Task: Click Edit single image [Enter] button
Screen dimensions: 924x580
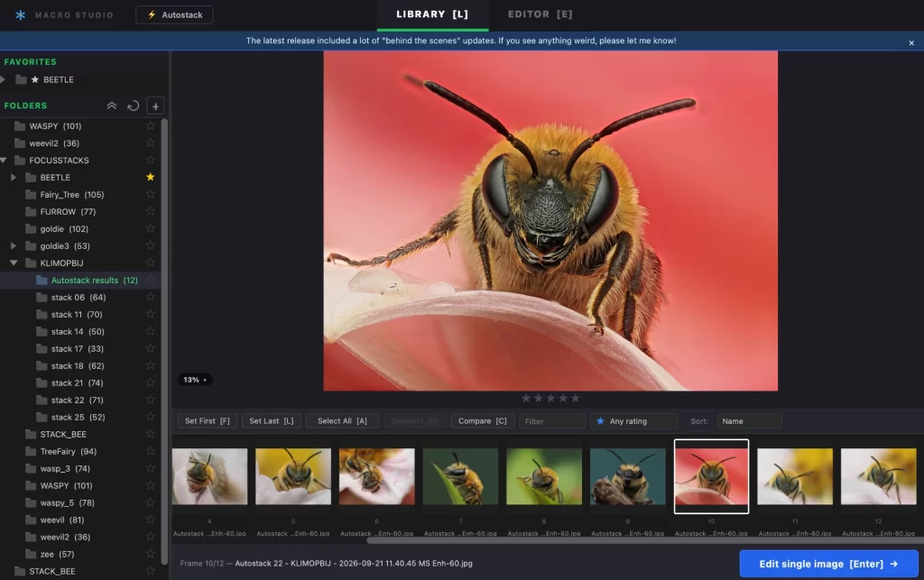Action: pos(828,564)
